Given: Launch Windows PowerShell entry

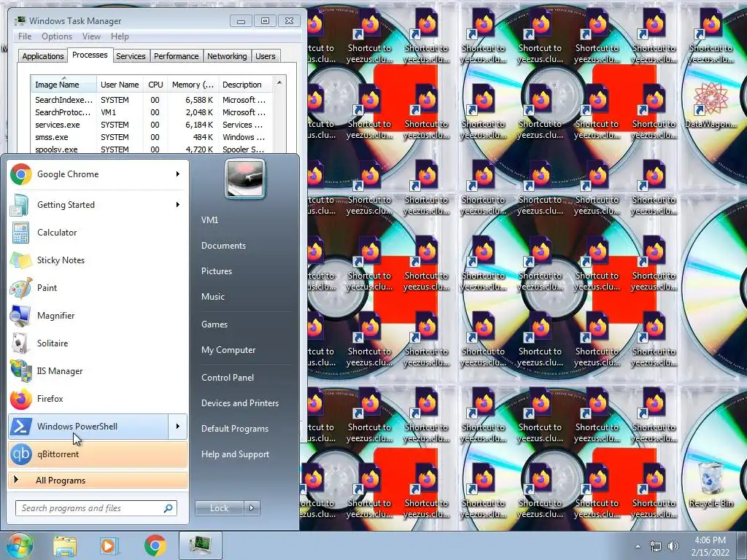Looking at the screenshot, I should click(x=88, y=426).
